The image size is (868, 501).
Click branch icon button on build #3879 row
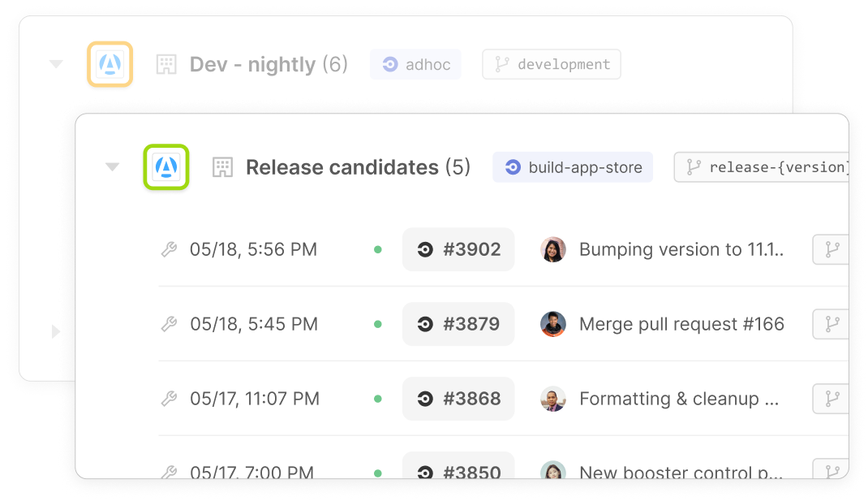831,325
